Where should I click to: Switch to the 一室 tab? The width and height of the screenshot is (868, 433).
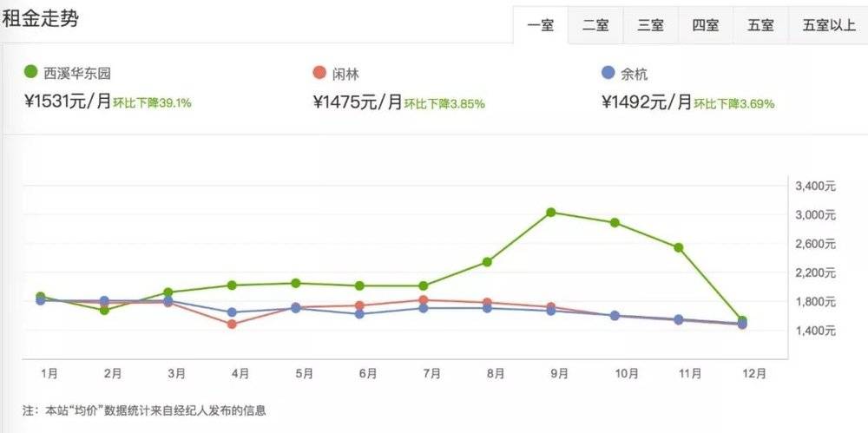(x=540, y=25)
